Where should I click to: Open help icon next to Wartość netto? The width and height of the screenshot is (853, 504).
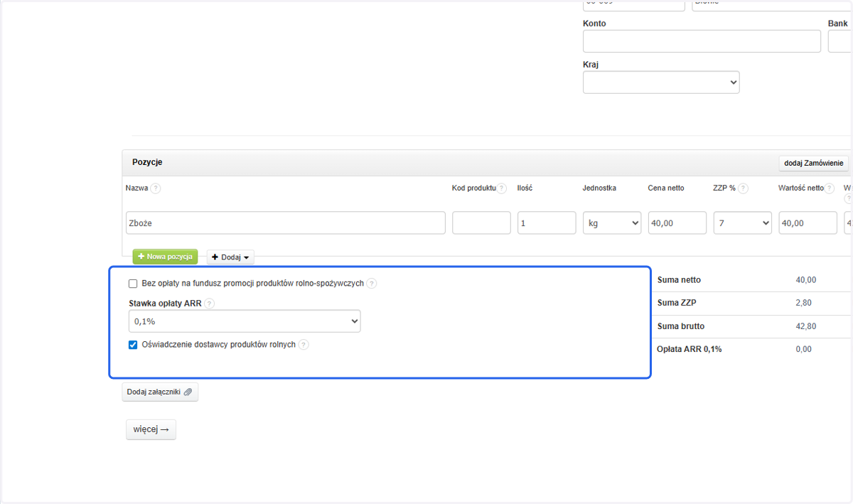click(831, 188)
